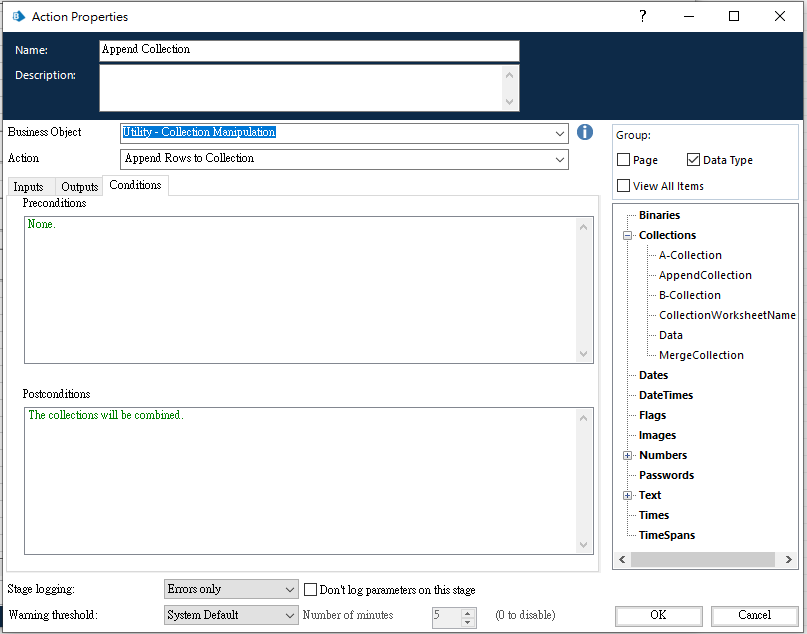Click the Postconditions scroll down arrow
Image resolution: width=807 pixels, height=634 pixels.
click(584, 545)
